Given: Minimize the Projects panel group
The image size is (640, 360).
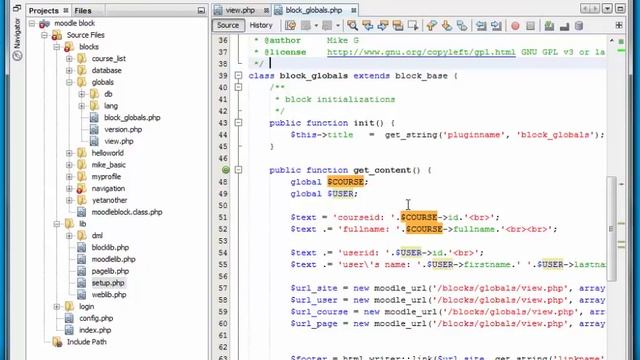Looking at the screenshot, I should [201, 10].
